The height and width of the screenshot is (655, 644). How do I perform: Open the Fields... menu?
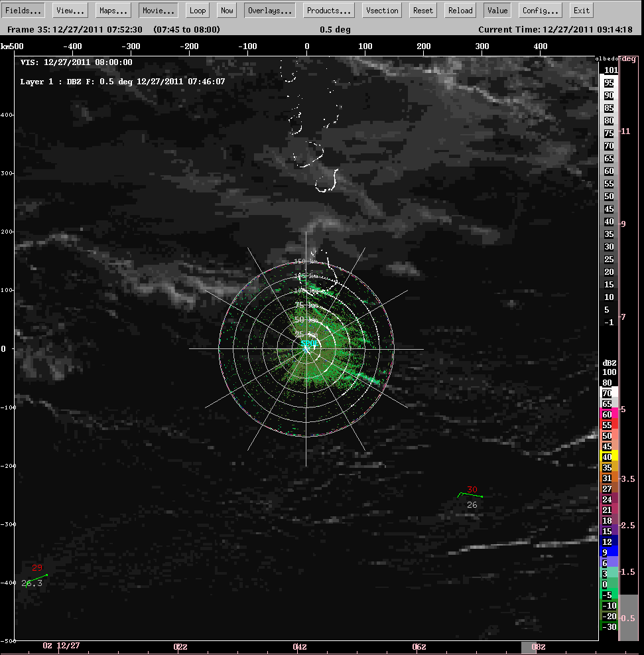25,11
